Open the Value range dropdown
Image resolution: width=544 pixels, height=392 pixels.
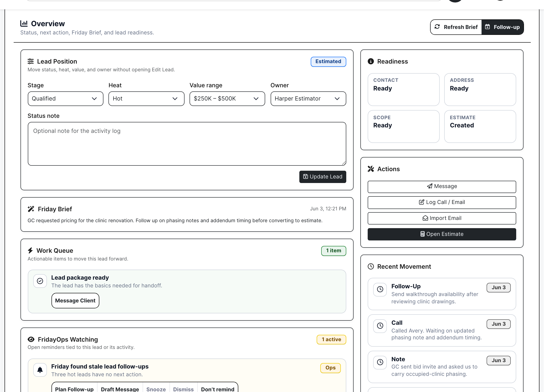click(x=227, y=99)
